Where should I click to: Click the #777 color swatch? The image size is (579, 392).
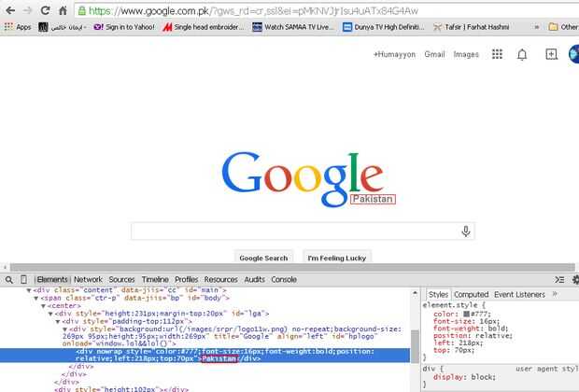(x=466, y=314)
